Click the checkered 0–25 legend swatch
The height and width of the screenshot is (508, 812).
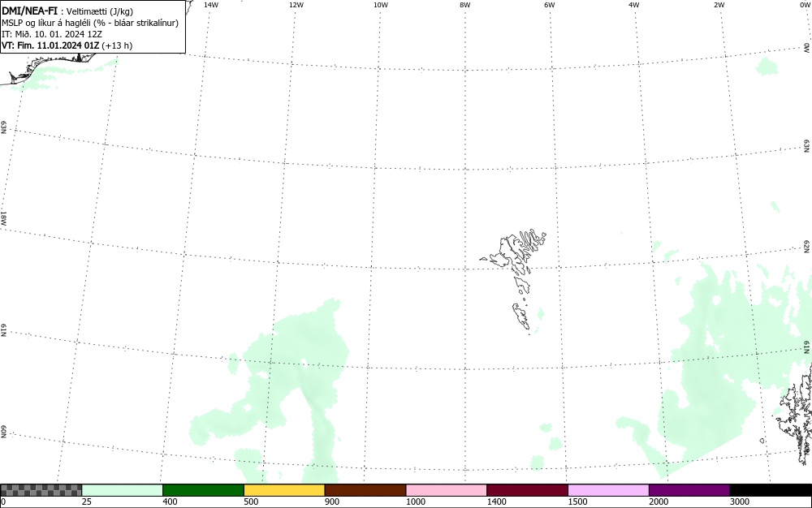[x=41, y=490]
